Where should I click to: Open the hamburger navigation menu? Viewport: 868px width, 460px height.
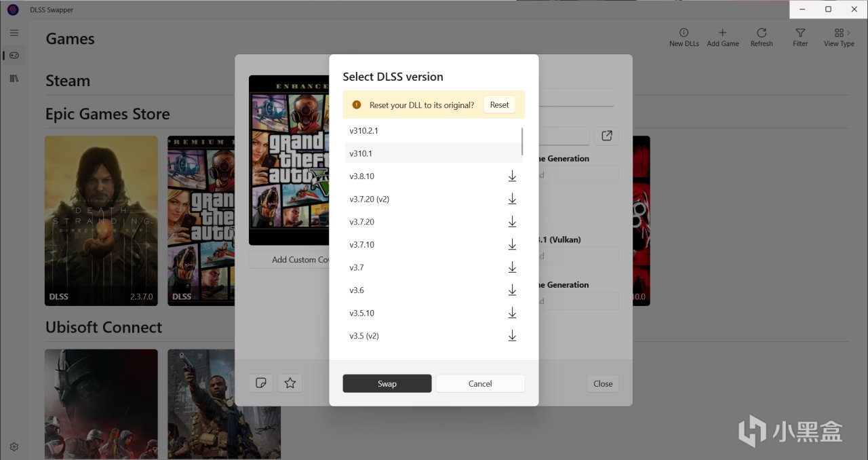click(14, 33)
